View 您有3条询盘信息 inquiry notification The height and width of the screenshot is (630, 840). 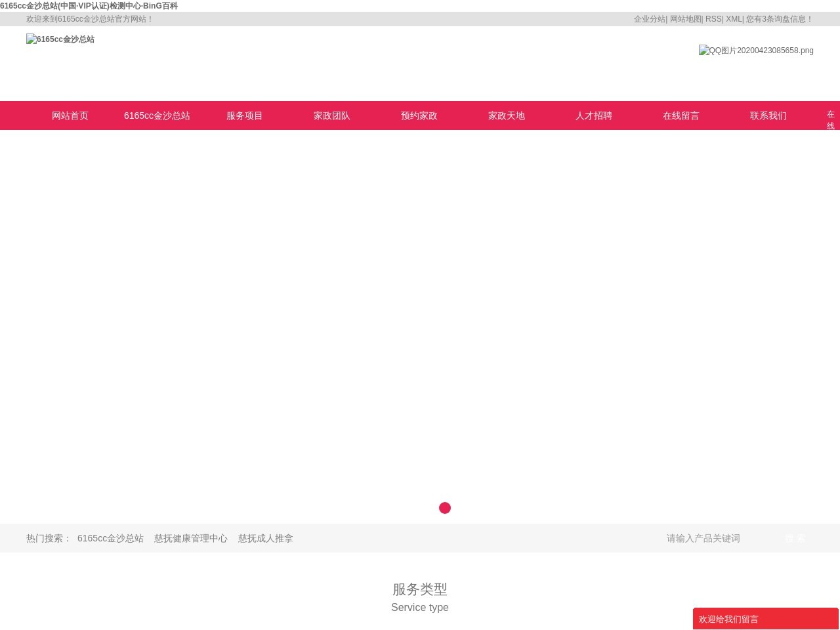777,19
